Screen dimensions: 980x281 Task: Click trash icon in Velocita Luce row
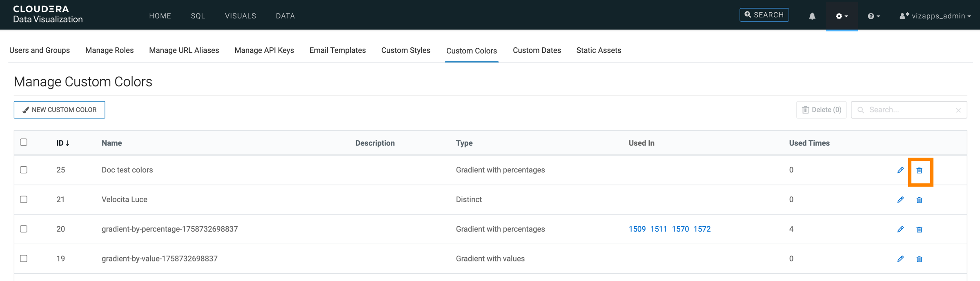coord(919,200)
